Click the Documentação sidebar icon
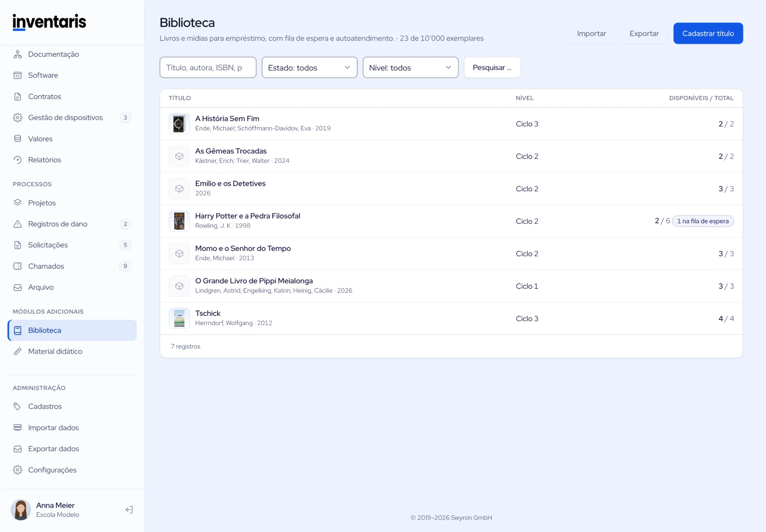This screenshot has width=766, height=532. tap(18, 54)
